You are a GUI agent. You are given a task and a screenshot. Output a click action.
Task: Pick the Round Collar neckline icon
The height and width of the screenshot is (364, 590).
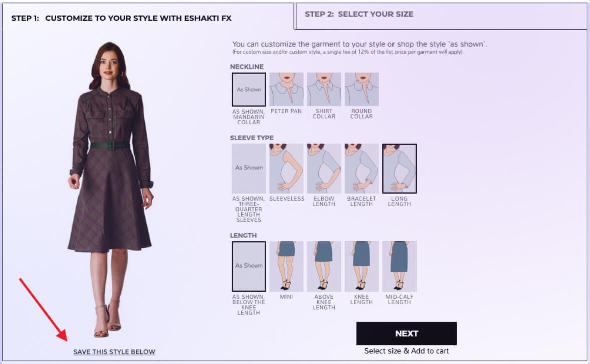(361, 90)
